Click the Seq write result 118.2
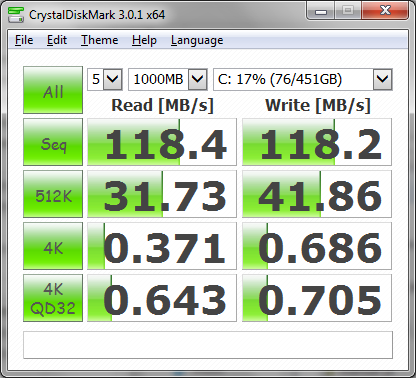416x378 pixels. point(317,142)
